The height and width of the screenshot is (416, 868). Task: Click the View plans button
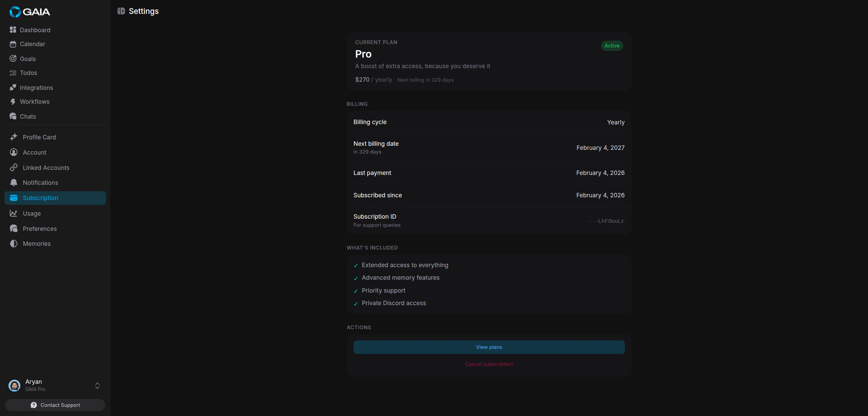[x=489, y=347]
